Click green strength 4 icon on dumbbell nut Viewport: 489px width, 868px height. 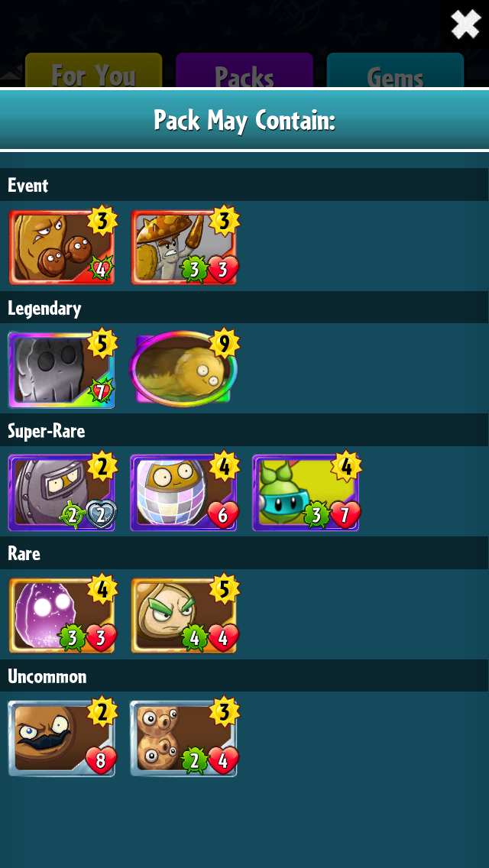tap(102, 270)
